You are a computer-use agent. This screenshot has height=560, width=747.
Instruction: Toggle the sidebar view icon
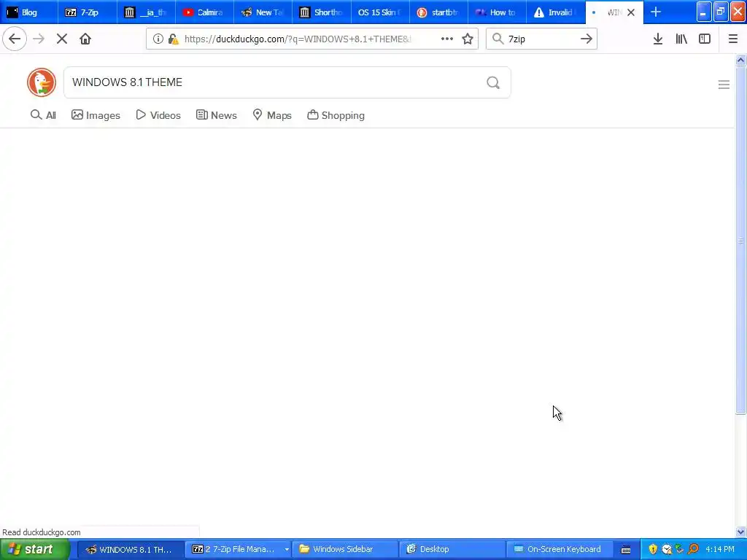(x=705, y=39)
